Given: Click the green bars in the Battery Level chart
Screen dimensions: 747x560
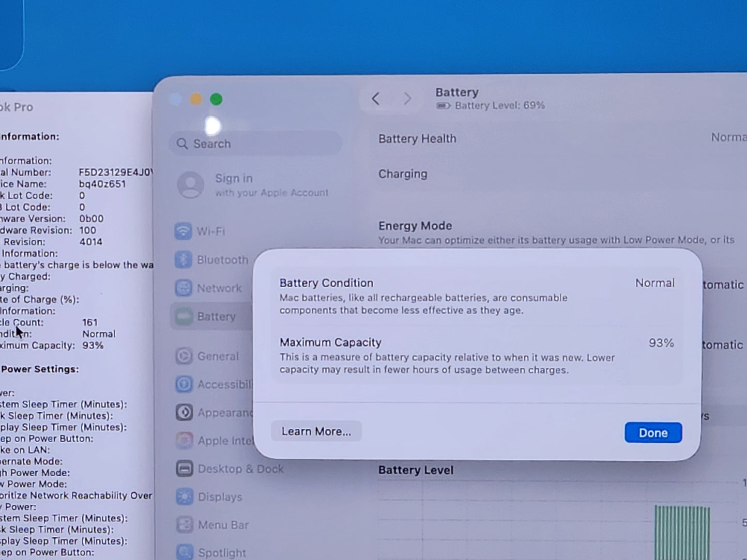Looking at the screenshot, I should (x=682, y=532).
